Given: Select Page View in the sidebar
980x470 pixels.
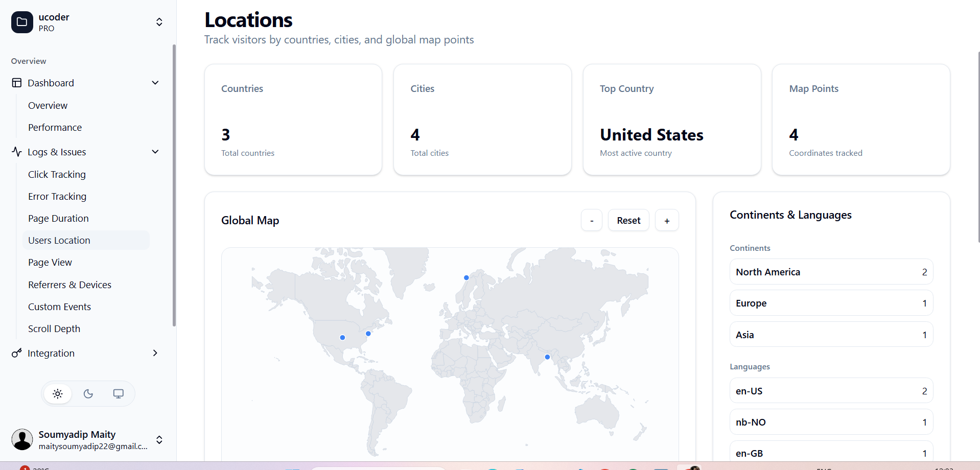Looking at the screenshot, I should coord(50,262).
